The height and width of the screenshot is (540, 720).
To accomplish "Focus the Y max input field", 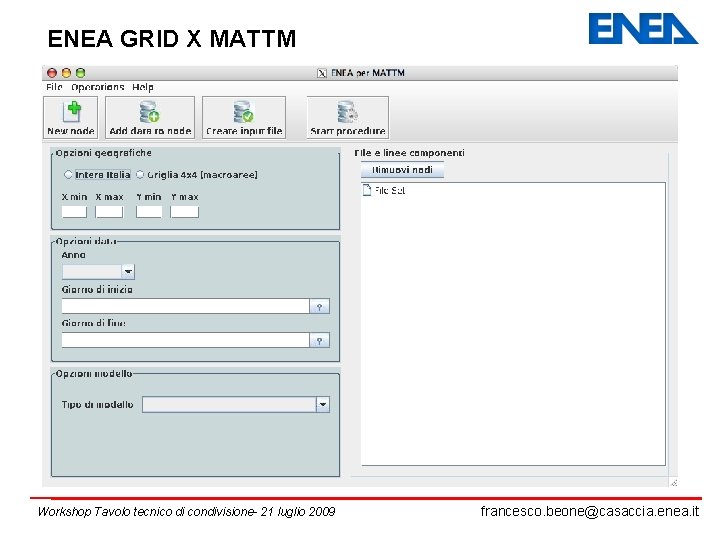I will 184,212.
